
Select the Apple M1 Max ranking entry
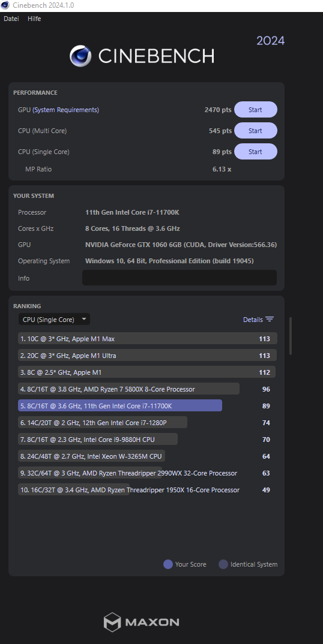click(x=147, y=338)
